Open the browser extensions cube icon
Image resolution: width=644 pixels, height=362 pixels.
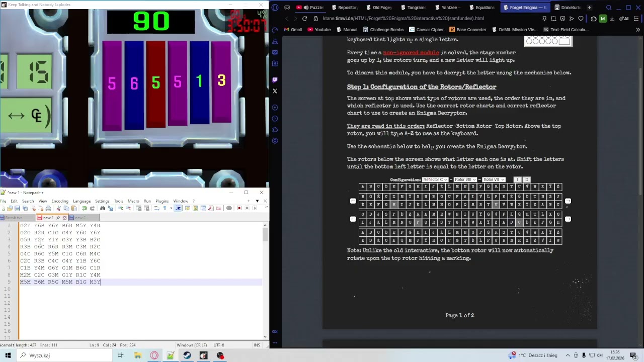(x=594, y=19)
